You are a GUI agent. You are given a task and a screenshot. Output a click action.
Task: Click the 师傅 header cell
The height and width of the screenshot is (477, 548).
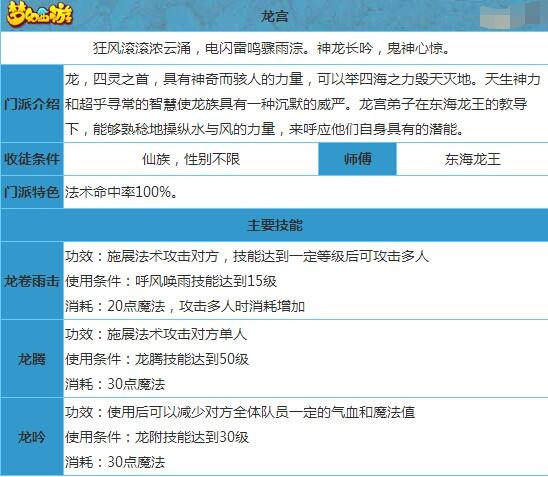(357, 159)
